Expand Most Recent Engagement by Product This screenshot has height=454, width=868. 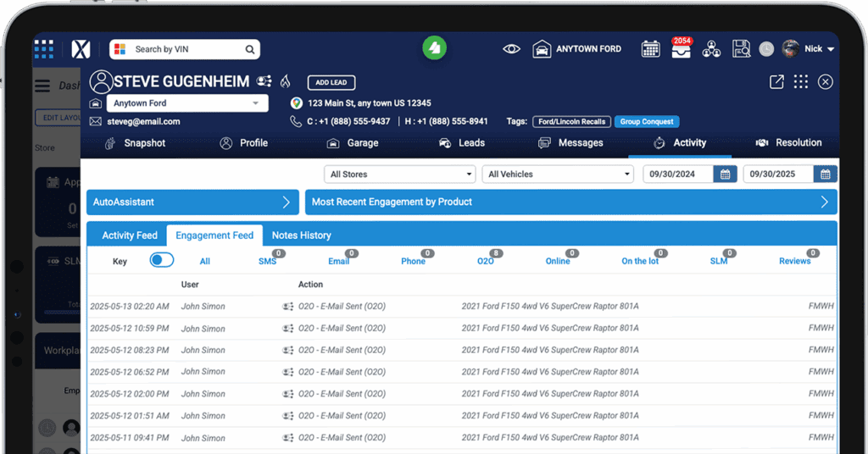click(570, 202)
